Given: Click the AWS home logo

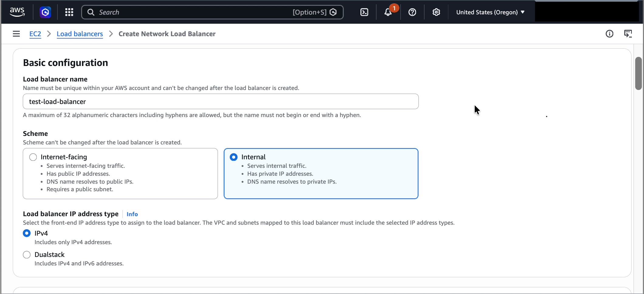Looking at the screenshot, I should tap(17, 12).
